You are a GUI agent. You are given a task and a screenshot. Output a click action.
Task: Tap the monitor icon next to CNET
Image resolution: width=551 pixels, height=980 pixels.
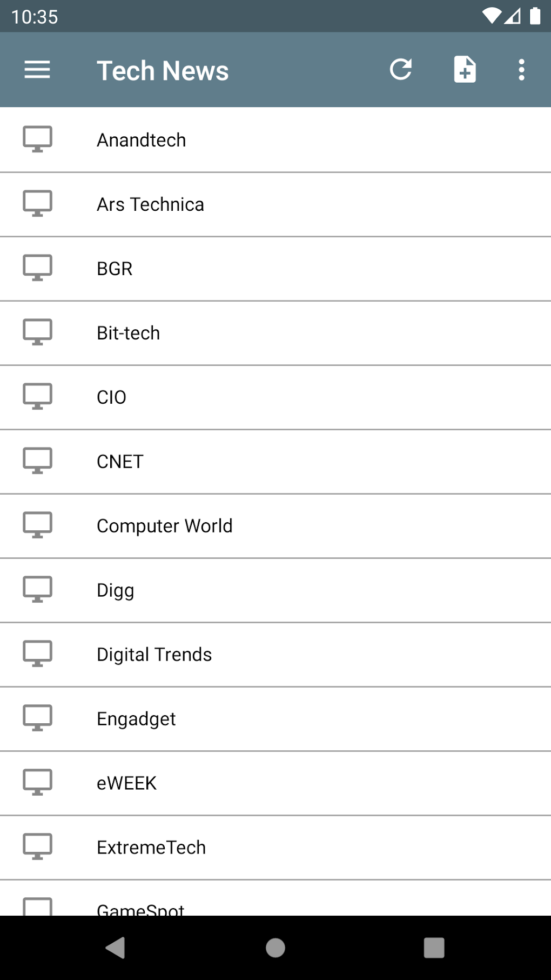click(37, 461)
